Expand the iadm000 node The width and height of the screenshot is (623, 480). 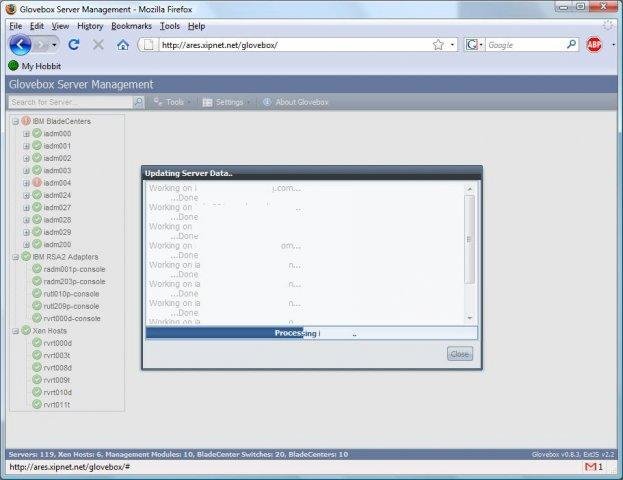pyautogui.click(x=26, y=134)
